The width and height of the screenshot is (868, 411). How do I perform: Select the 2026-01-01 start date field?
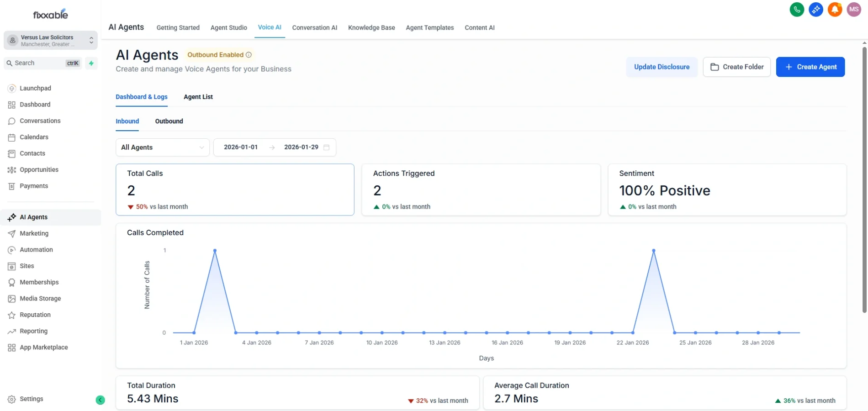(241, 148)
